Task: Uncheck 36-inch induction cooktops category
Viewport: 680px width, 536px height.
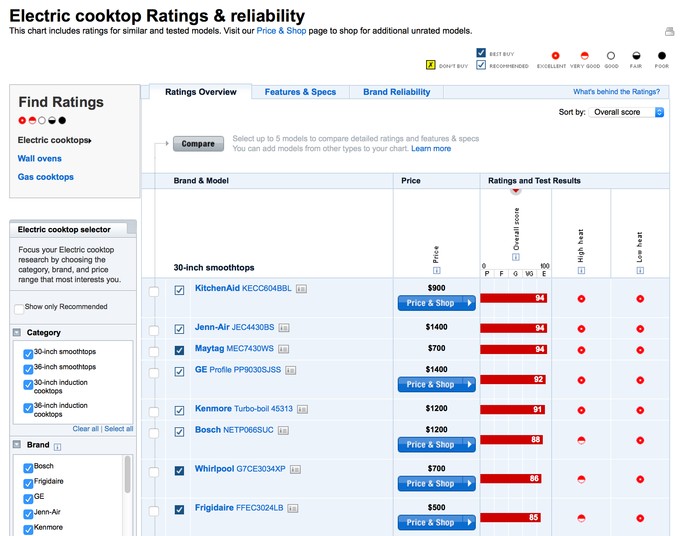Action: pos(28,408)
